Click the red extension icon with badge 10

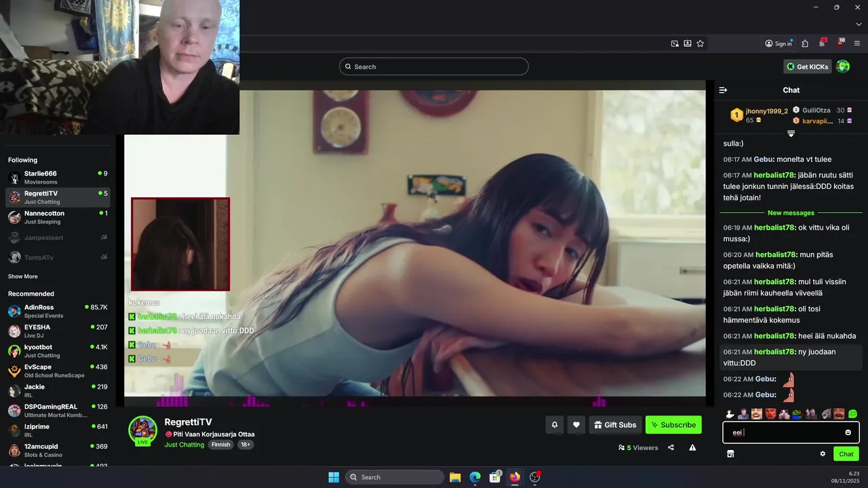coord(840,43)
